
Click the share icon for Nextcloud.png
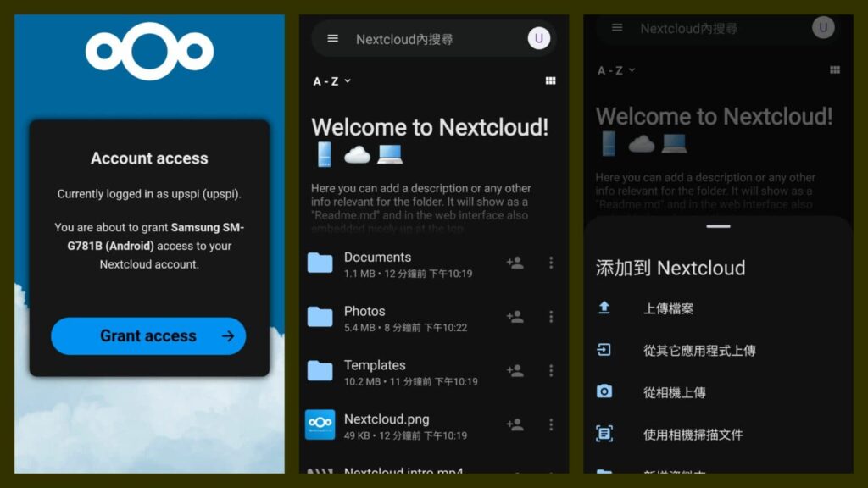tap(515, 424)
